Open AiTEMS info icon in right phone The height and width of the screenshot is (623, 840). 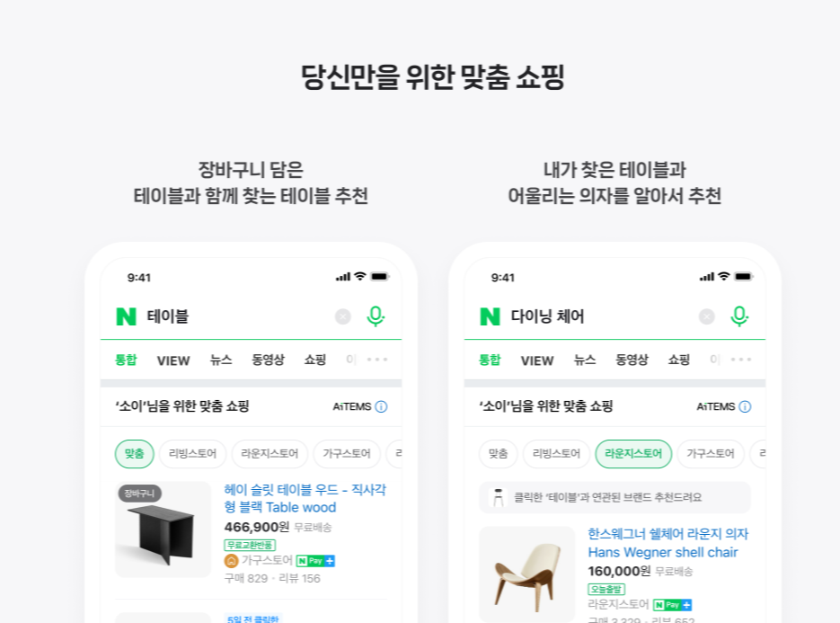[x=745, y=406]
